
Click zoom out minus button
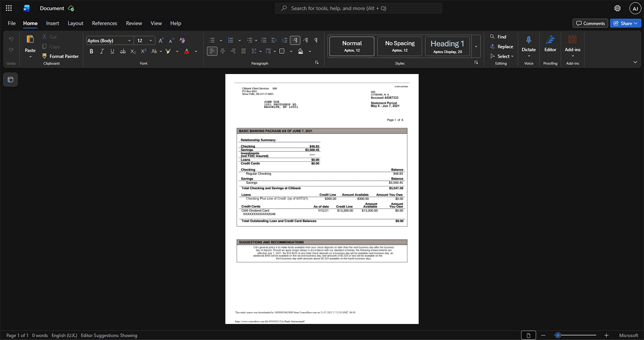[544, 335]
